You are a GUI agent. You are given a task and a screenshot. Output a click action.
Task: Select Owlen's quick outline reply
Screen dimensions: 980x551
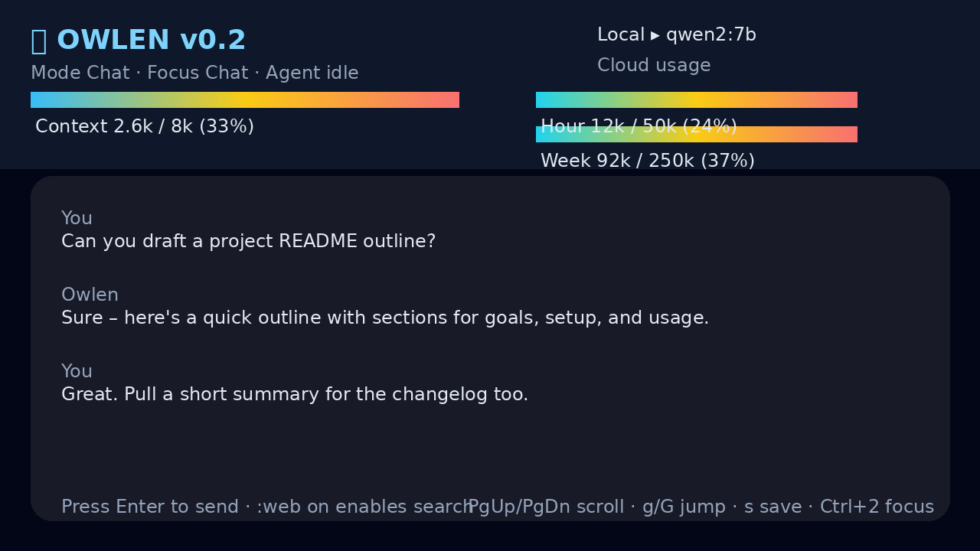point(385,318)
